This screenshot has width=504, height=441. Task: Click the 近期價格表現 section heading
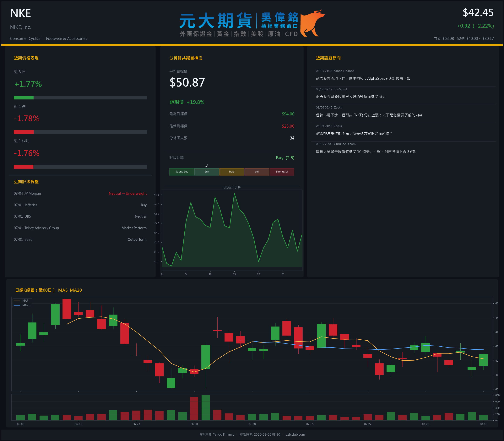26,58
